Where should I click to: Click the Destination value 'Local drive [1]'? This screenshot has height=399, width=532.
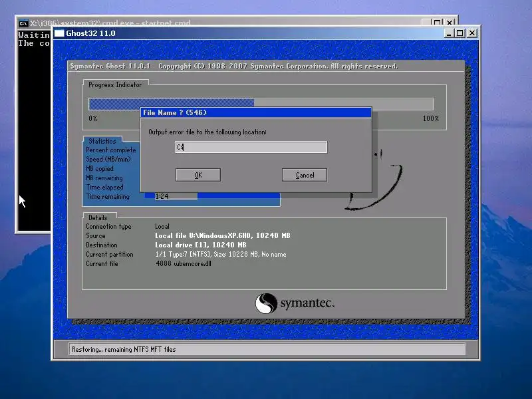(x=182, y=245)
